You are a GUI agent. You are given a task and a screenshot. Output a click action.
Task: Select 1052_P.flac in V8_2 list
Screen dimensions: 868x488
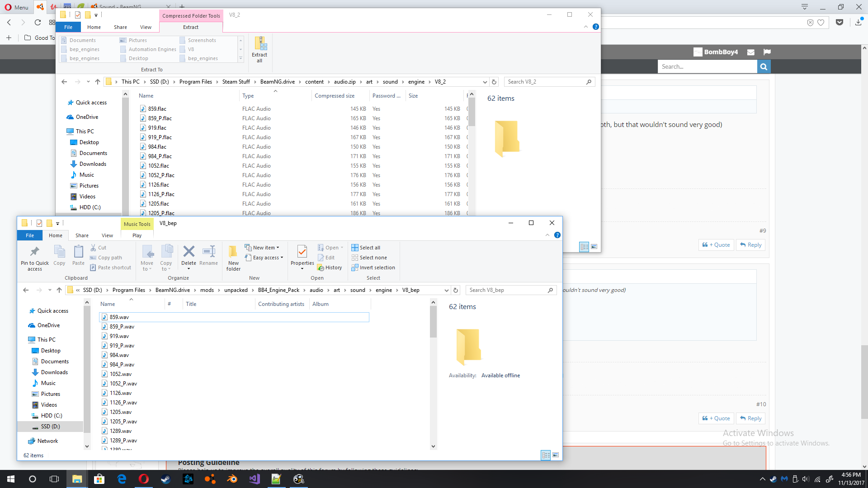[x=161, y=175]
